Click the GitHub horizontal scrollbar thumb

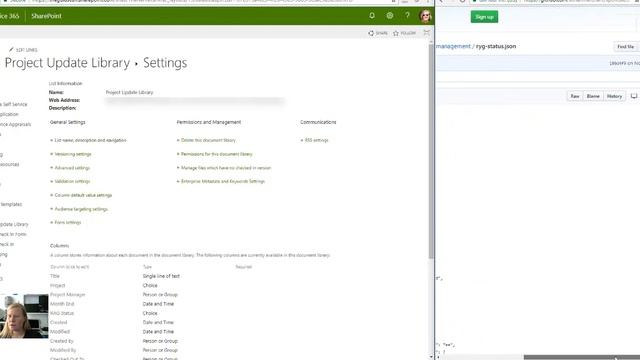582,358
